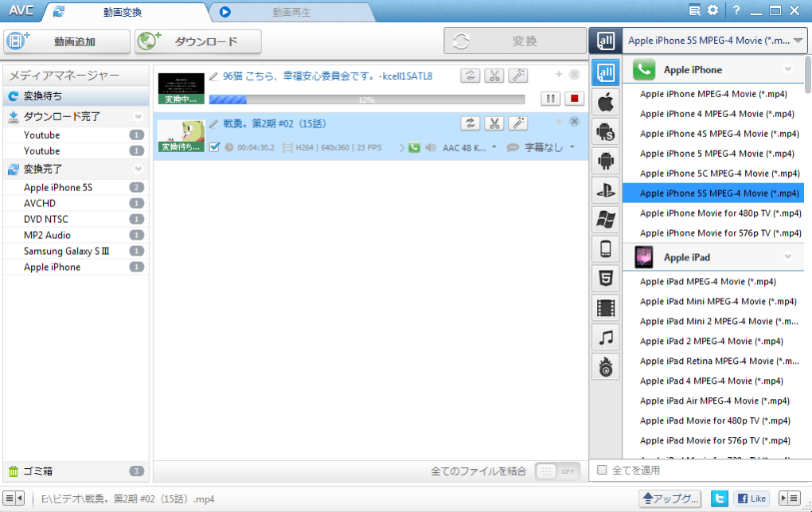Collapse the ダウンロード完了 section
This screenshot has height=512, width=812.
click(139, 116)
